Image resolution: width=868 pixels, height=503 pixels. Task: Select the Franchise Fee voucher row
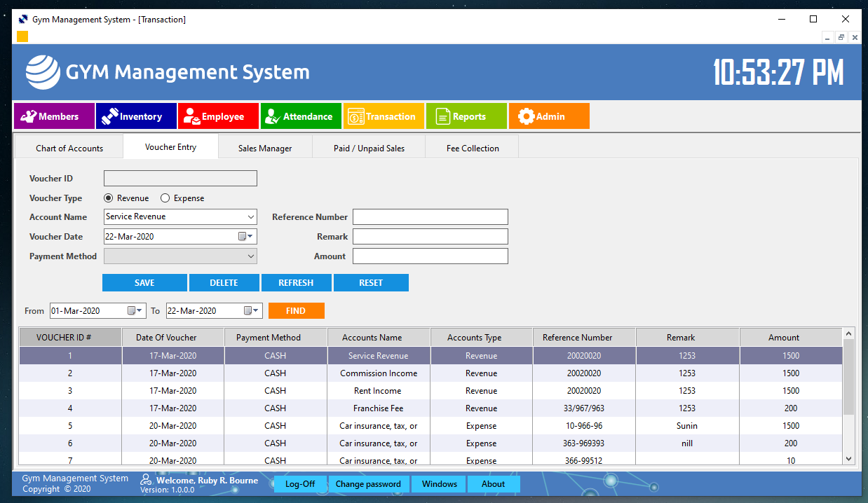[379, 408]
